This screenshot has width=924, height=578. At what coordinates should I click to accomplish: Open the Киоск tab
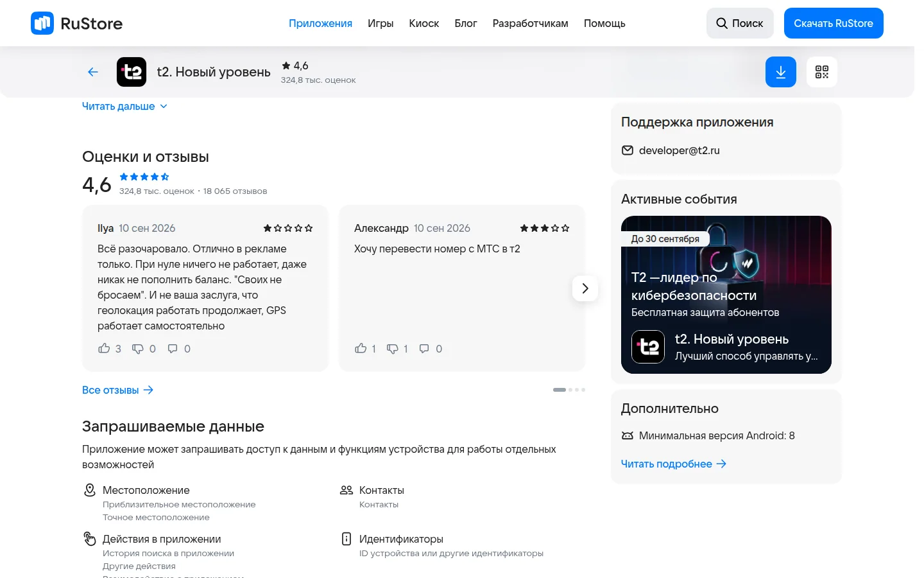(424, 23)
